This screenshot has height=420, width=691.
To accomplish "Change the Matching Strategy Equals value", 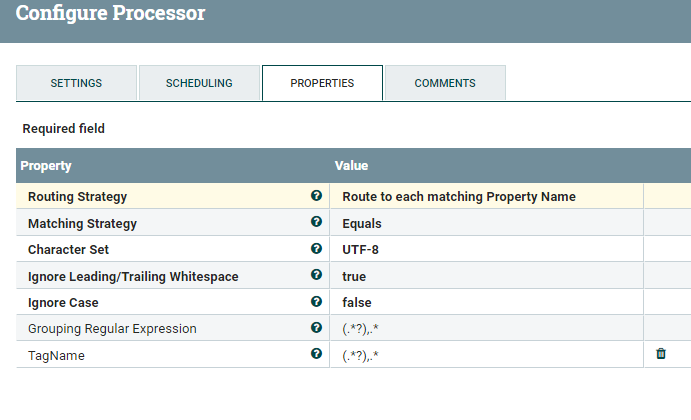I will pyautogui.click(x=362, y=223).
